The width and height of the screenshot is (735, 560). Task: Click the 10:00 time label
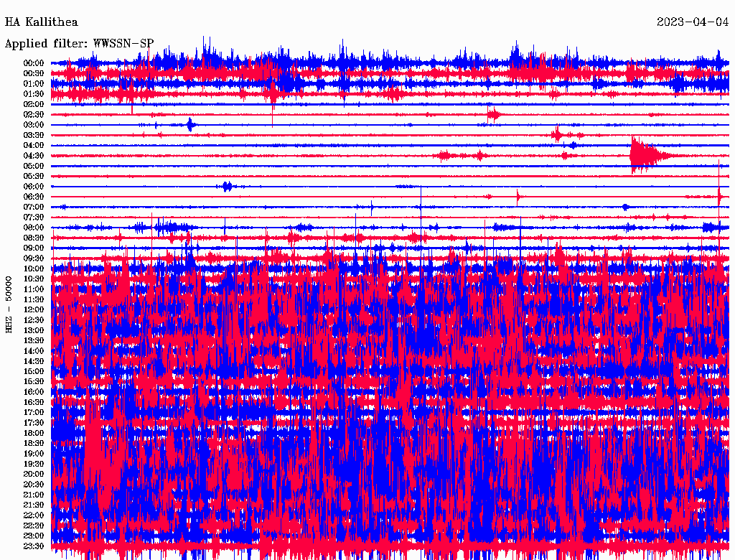(x=34, y=269)
